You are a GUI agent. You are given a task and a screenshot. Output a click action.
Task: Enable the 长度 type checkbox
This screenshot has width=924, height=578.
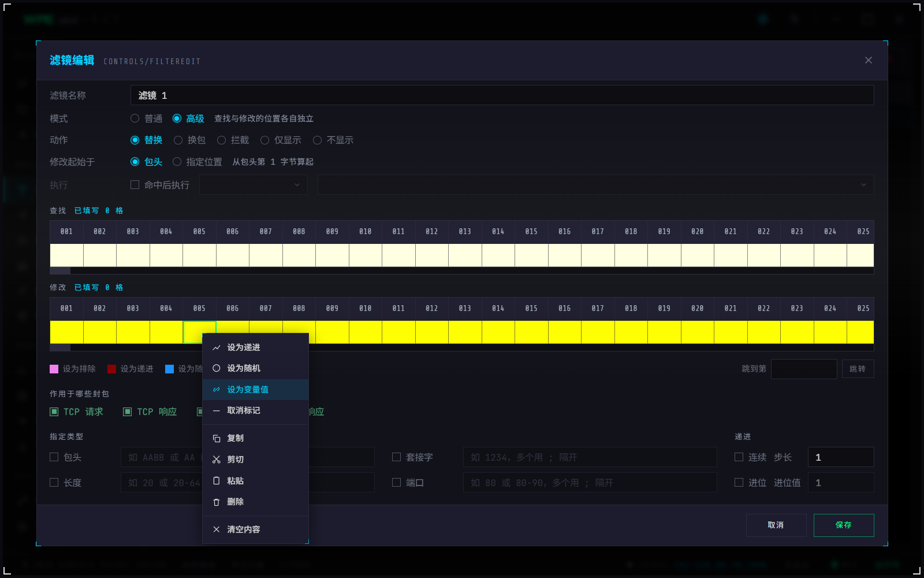(x=54, y=483)
